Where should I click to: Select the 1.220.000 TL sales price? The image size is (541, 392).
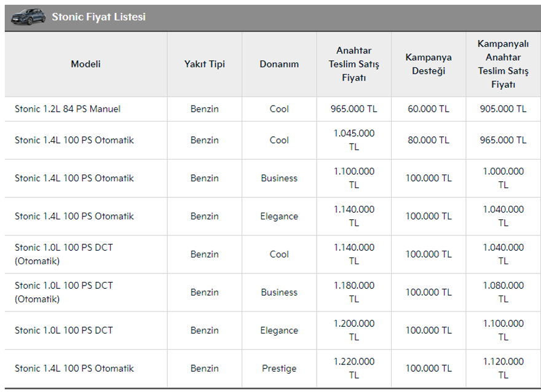(353, 369)
